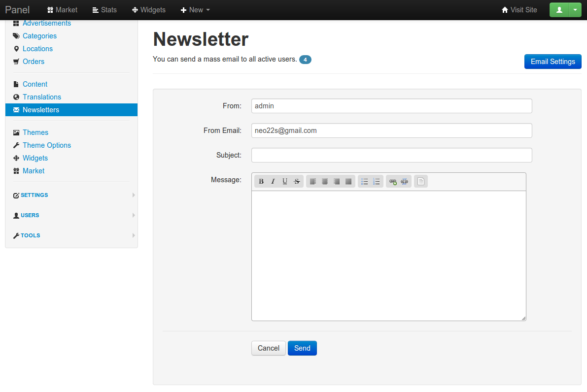Open the green user account dropdown

click(575, 10)
